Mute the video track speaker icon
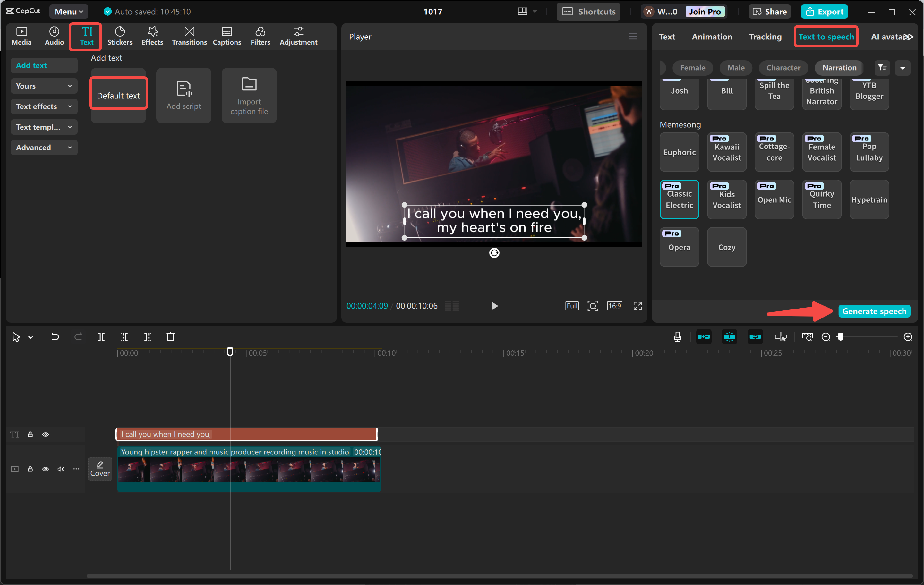The image size is (924, 585). click(x=61, y=469)
